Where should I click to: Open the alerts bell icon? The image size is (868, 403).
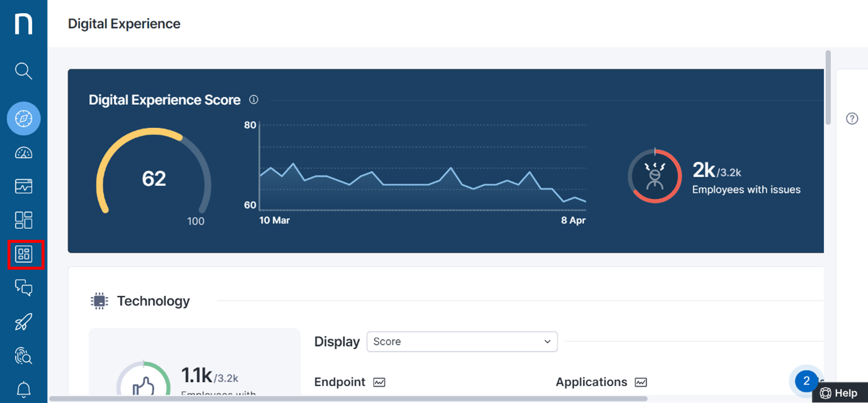tap(24, 390)
